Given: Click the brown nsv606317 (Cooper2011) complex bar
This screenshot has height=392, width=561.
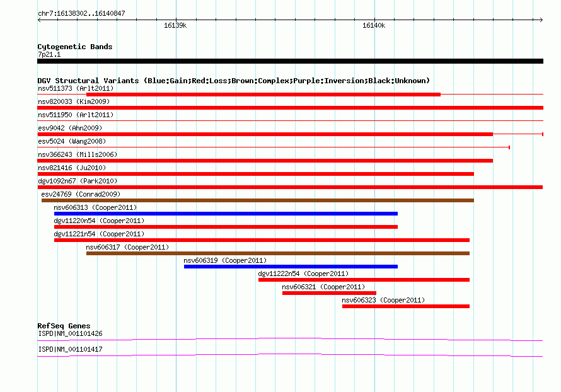Looking at the screenshot, I should point(278,253).
